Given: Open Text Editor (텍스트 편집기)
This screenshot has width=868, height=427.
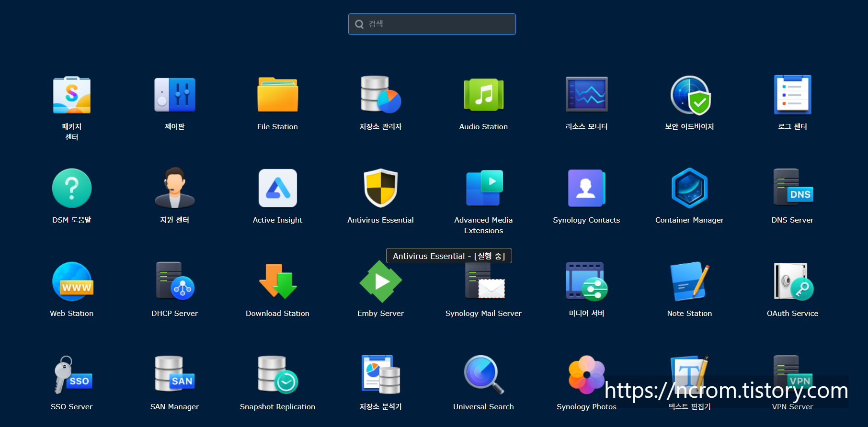Looking at the screenshot, I should tap(690, 375).
